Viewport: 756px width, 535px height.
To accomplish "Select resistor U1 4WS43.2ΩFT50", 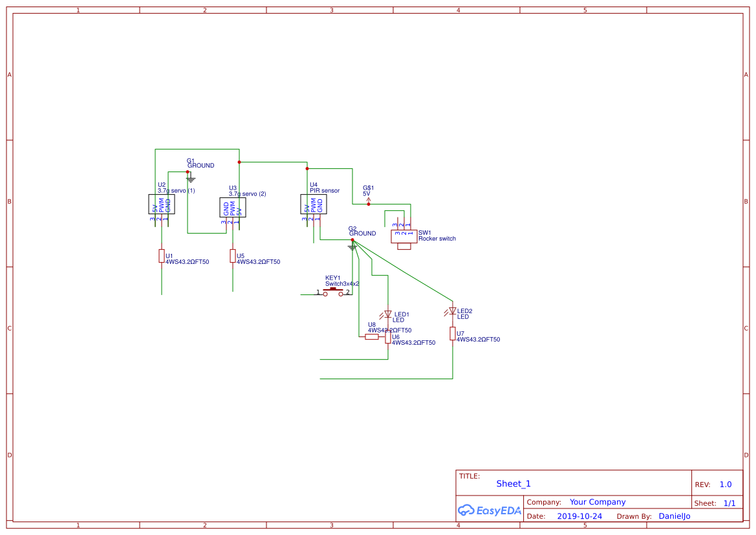I will (161, 256).
